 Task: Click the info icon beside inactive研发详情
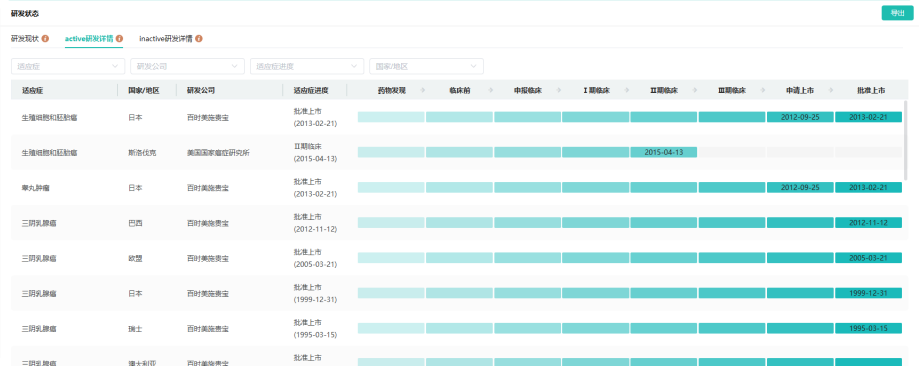[199, 39]
